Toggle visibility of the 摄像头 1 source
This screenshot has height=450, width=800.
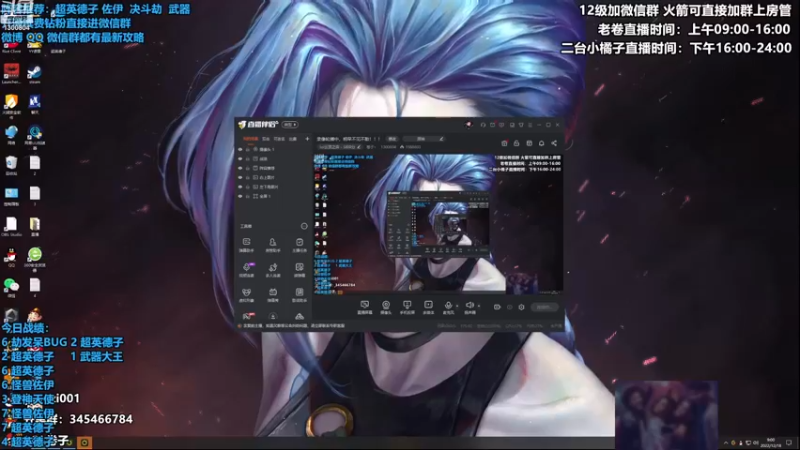coord(240,149)
